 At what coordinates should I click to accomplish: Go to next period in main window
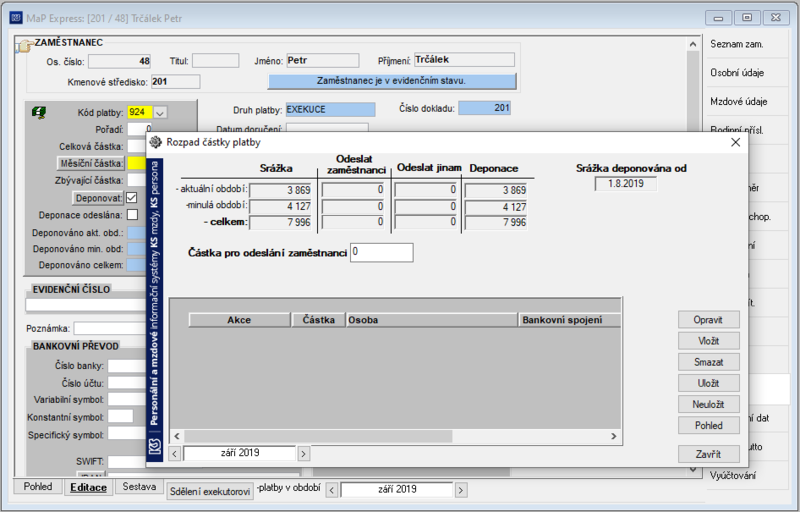coord(461,491)
